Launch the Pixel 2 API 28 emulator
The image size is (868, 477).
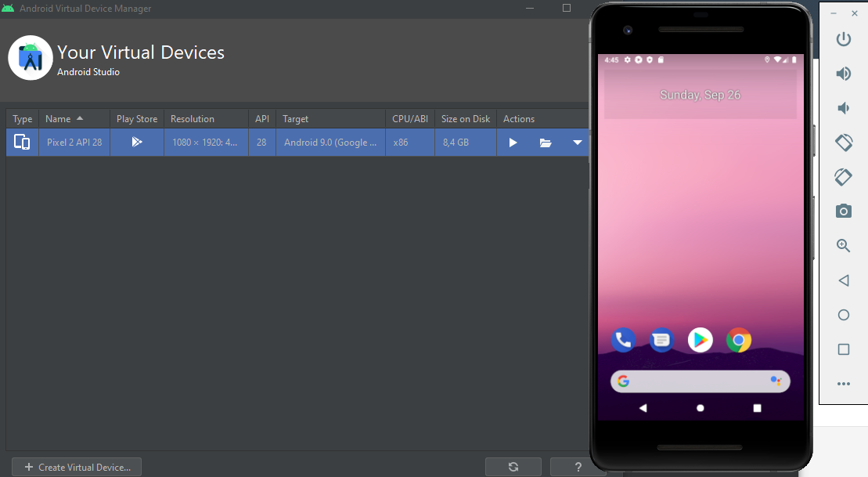point(513,143)
